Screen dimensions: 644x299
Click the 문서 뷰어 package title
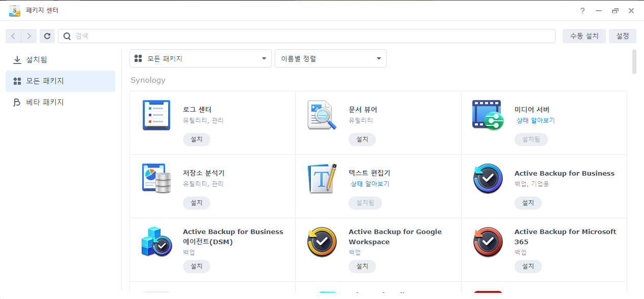[363, 110]
